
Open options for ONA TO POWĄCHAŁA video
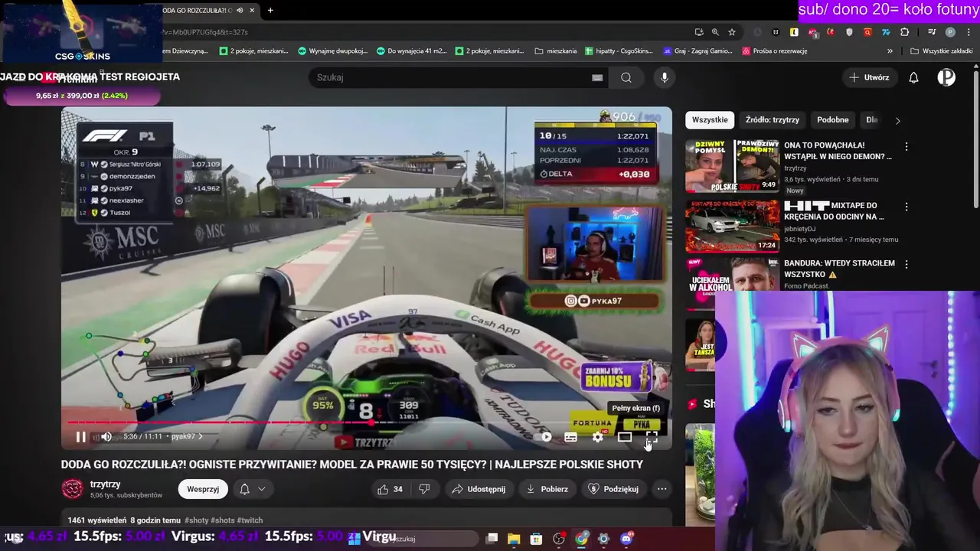[x=906, y=146]
